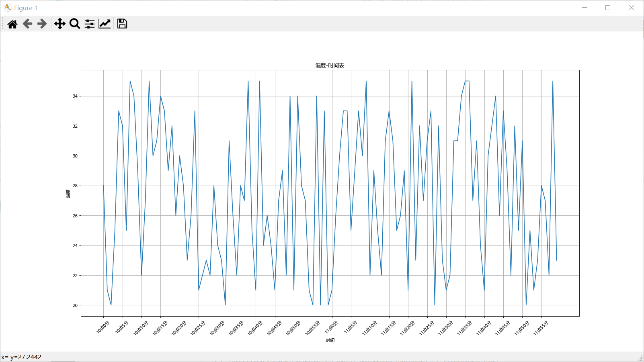644x362 pixels.
Task: Click the x-axis tick label 11点45分
Action: (502, 328)
